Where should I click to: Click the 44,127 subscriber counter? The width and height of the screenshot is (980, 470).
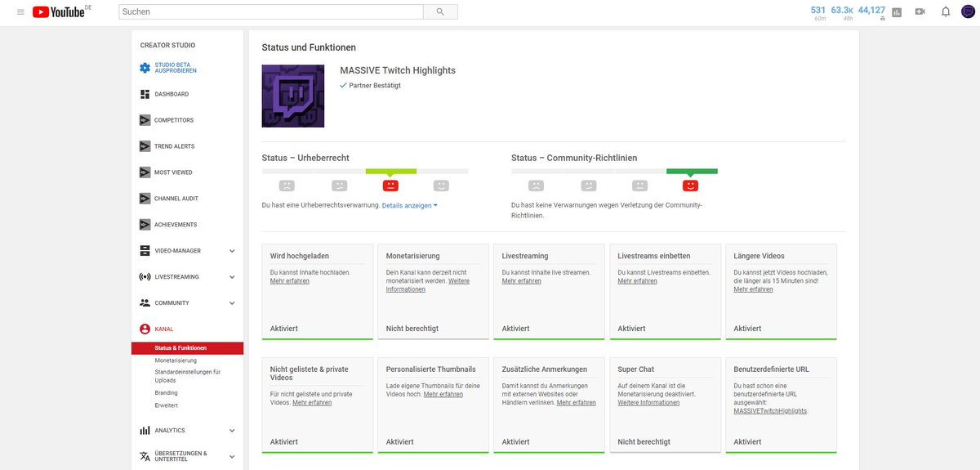[x=872, y=11]
